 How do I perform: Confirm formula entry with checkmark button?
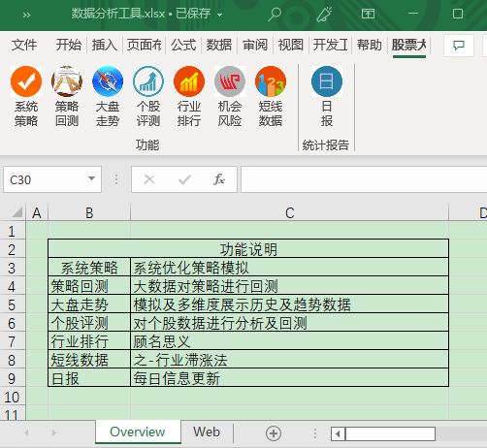coord(184,179)
